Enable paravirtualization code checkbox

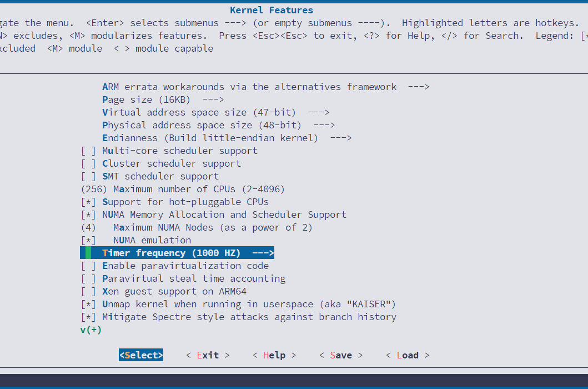tap(88, 266)
